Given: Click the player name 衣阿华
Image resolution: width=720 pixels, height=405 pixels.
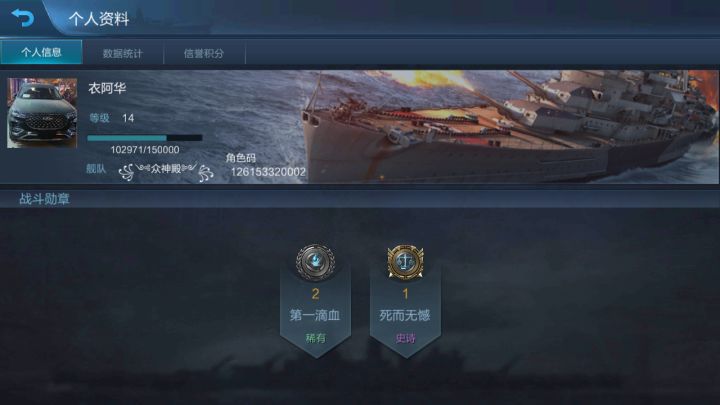Looking at the screenshot, I should pyautogui.click(x=107, y=88).
